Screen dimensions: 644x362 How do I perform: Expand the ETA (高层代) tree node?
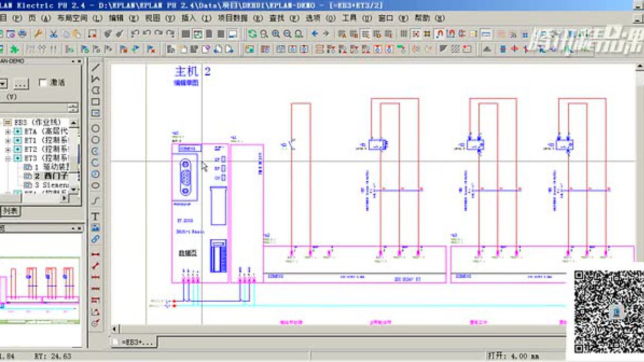pos(7,131)
